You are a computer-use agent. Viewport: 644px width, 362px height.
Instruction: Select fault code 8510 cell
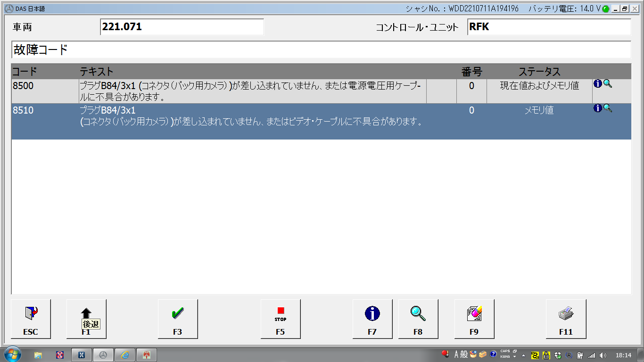pos(45,121)
